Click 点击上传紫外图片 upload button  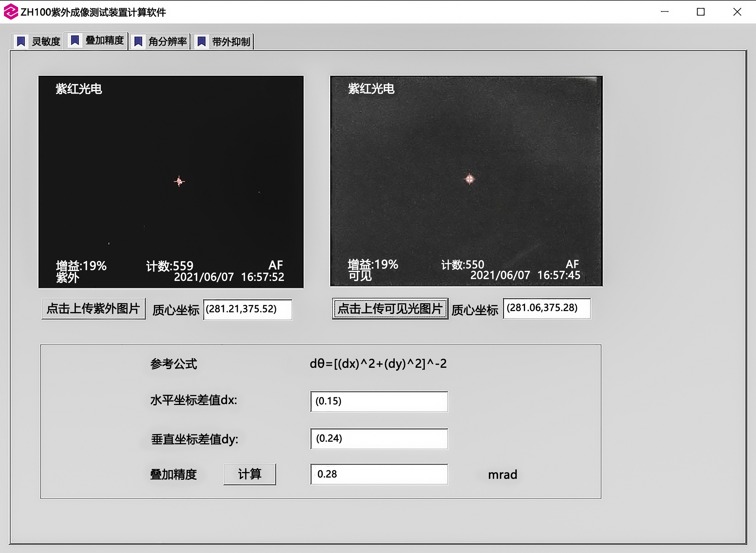coord(93,309)
